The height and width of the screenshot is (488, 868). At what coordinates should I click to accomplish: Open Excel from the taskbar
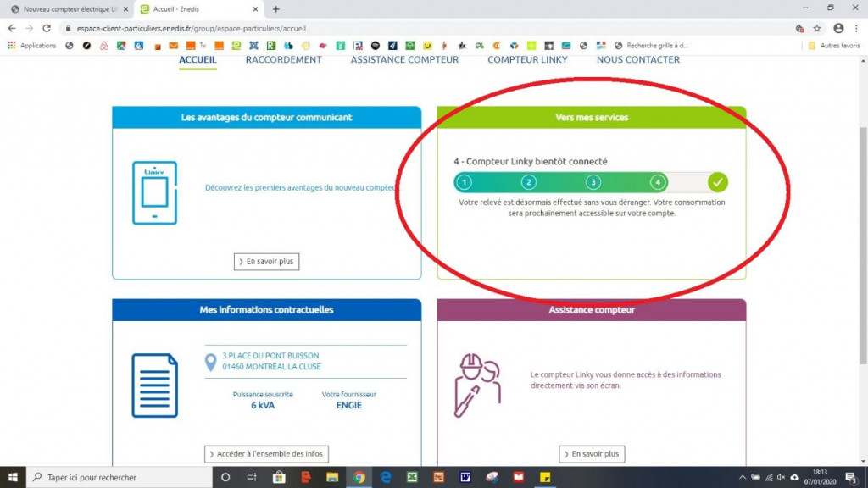[412, 477]
